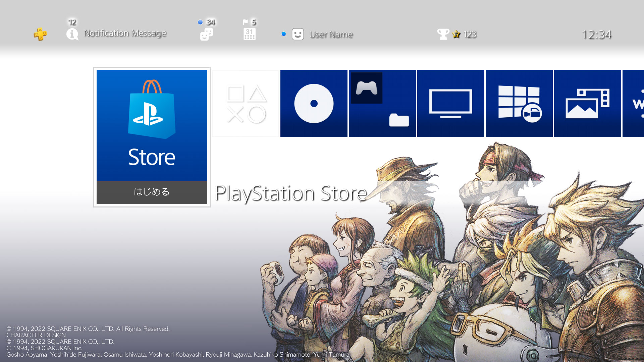Select the partially visible rightmost tile
The height and width of the screenshot is (362, 644).
pyautogui.click(x=634, y=103)
